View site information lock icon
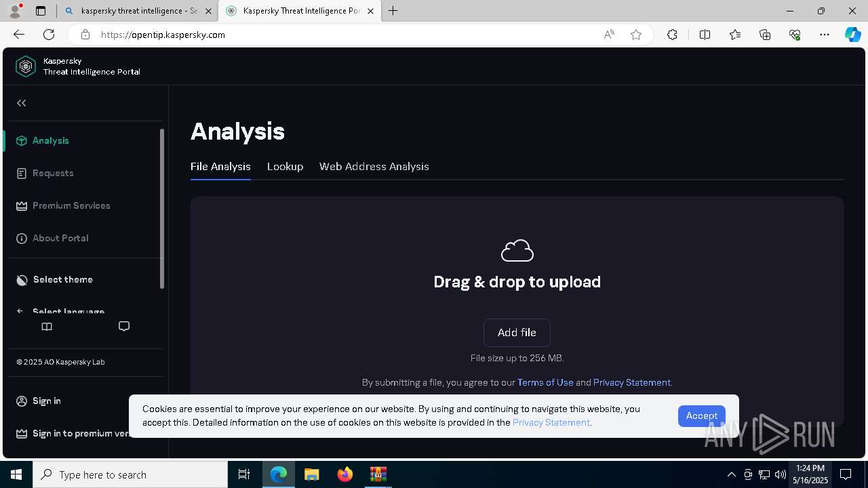The width and height of the screenshot is (868, 488). (x=85, y=35)
